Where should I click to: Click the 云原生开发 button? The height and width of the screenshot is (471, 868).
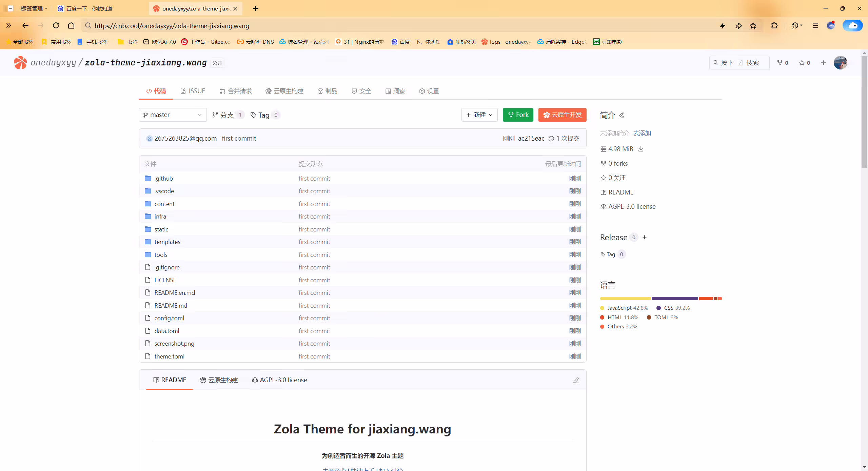click(563, 115)
